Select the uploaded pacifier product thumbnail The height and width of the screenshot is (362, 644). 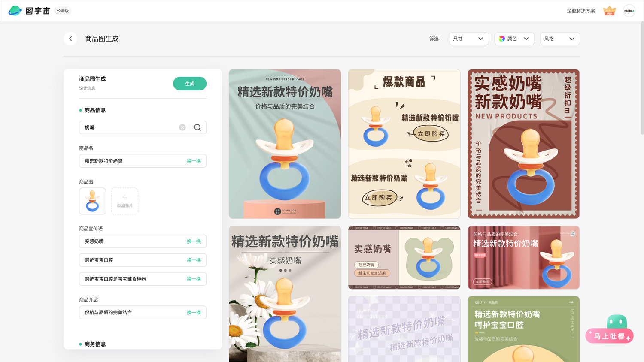(x=92, y=201)
